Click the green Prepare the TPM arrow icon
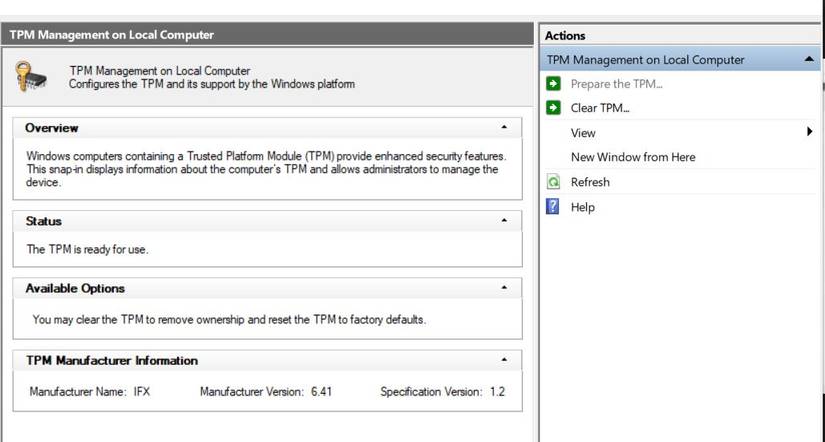825x442 pixels. pyautogui.click(x=554, y=84)
